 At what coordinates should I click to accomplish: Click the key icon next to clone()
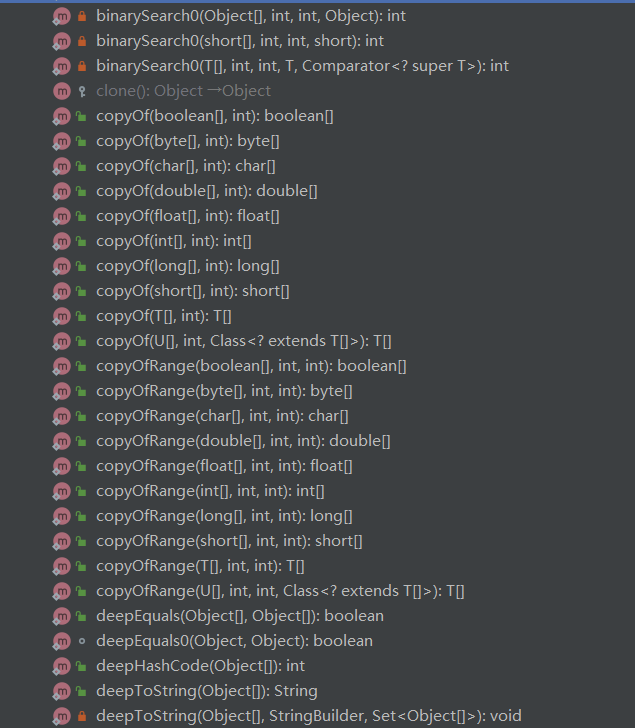pos(82,91)
